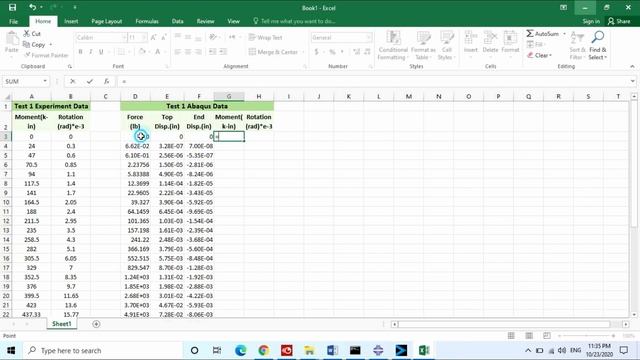Switch to Page Layout view icon

529,336
